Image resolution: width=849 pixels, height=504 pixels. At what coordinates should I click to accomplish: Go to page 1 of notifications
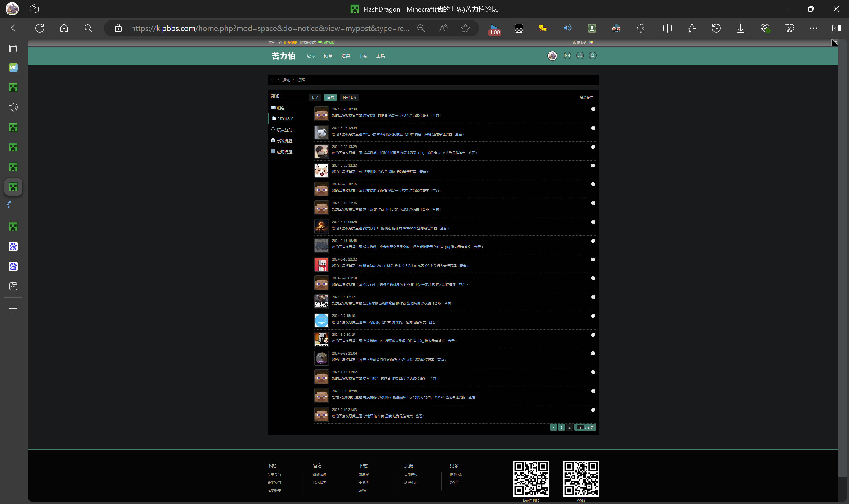561,427
